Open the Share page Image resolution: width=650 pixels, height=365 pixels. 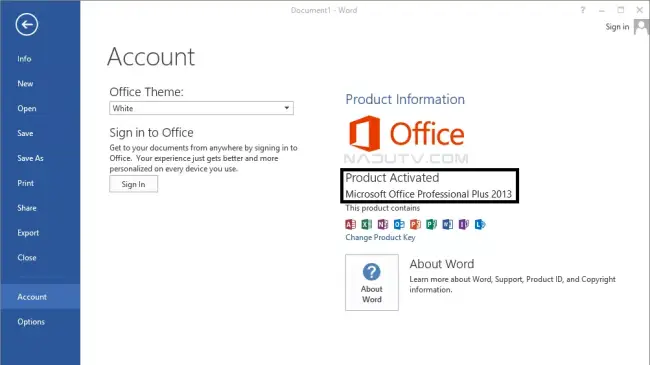point(27,208)
